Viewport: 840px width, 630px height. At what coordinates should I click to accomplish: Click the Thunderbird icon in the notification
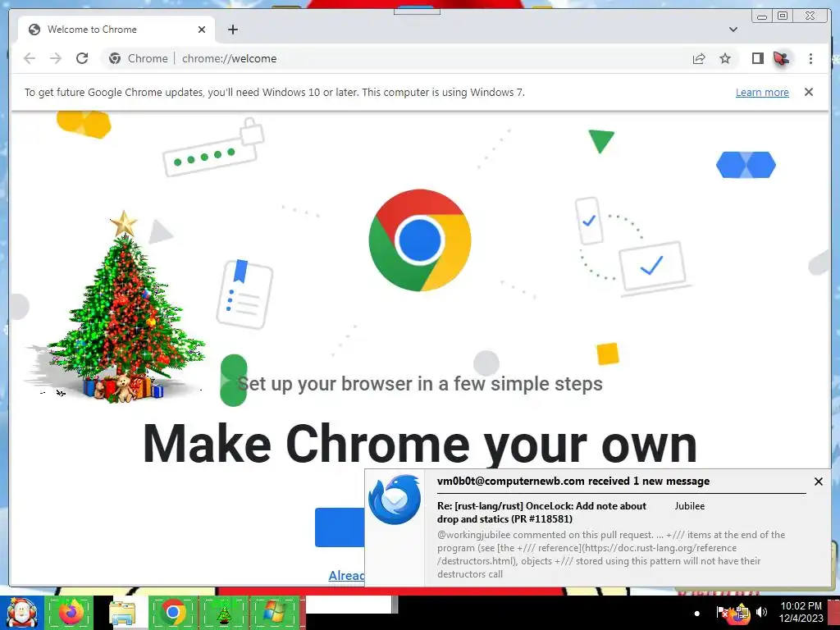point(395,500)
